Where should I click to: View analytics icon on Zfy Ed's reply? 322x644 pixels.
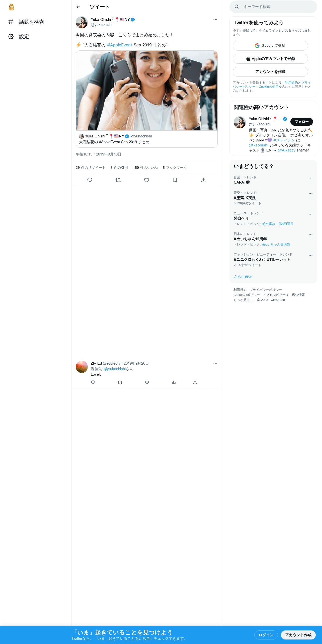(174, 382)
